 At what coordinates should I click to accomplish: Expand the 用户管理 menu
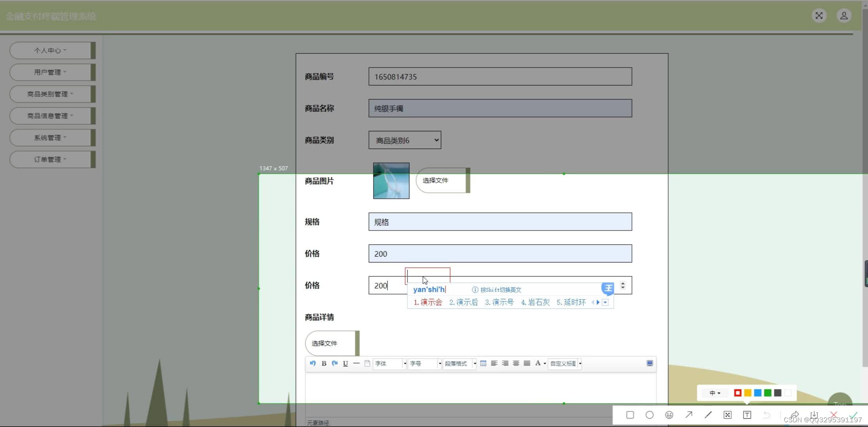pyautogui.click(x=52, y=72)
